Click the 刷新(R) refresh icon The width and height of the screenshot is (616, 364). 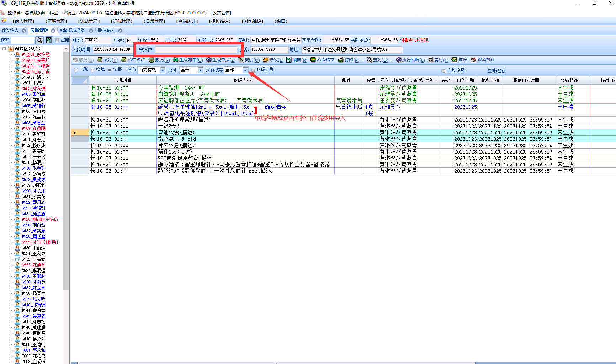pos(289,60)
